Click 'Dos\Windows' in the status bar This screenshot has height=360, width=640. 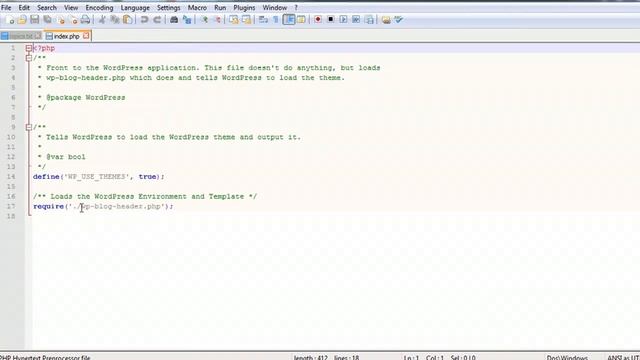coord(567,358)
